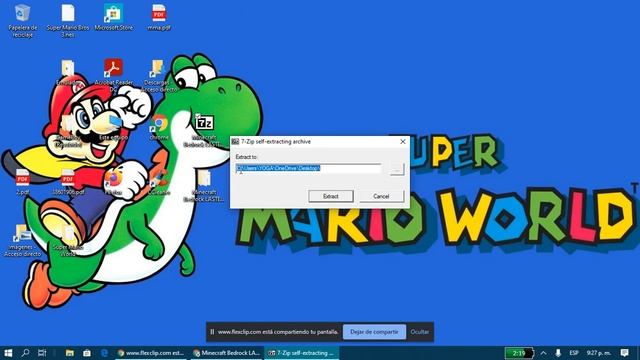Screen dimensions: 640x360
Task: Select the Super Mario World desktop file
Action: (x=68, y=240)
